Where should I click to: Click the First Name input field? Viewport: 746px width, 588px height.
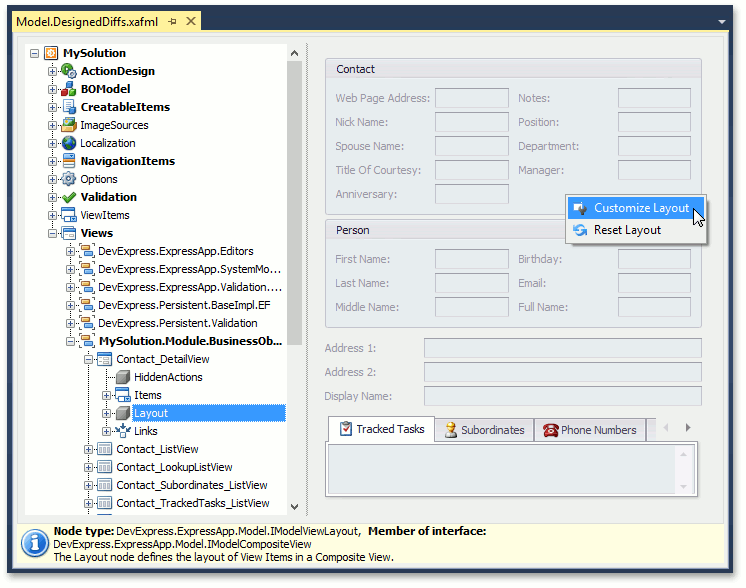coord(471,259)
